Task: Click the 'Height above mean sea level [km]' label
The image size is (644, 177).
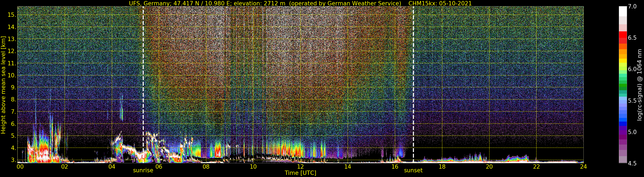Action: coord(3,85)
